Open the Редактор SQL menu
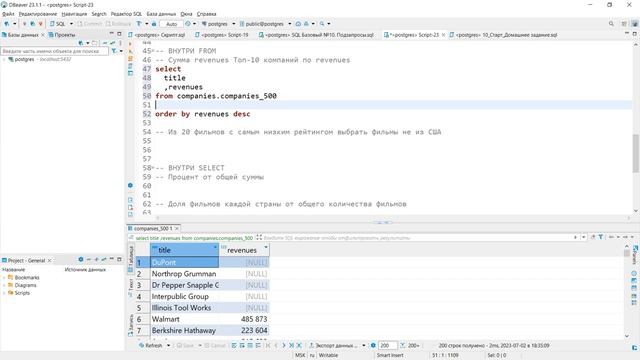The height and width of the screenshot is (360, 640). tap(127, 14)
